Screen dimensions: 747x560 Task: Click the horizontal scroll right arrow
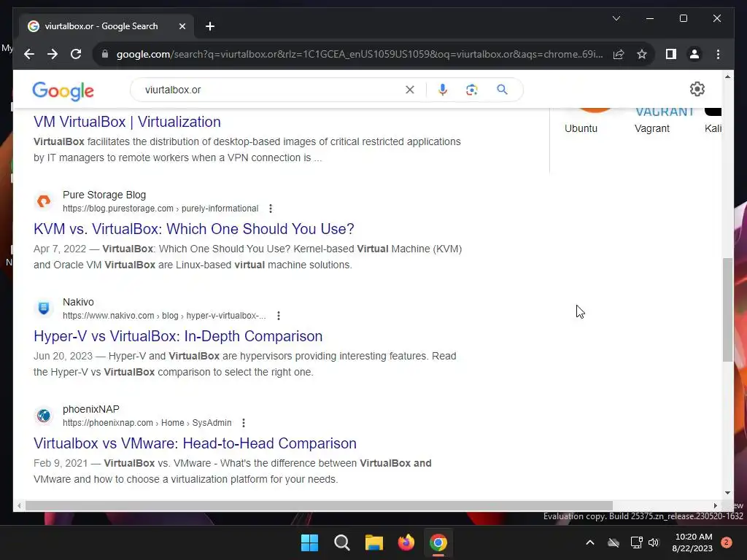[715, 506]
